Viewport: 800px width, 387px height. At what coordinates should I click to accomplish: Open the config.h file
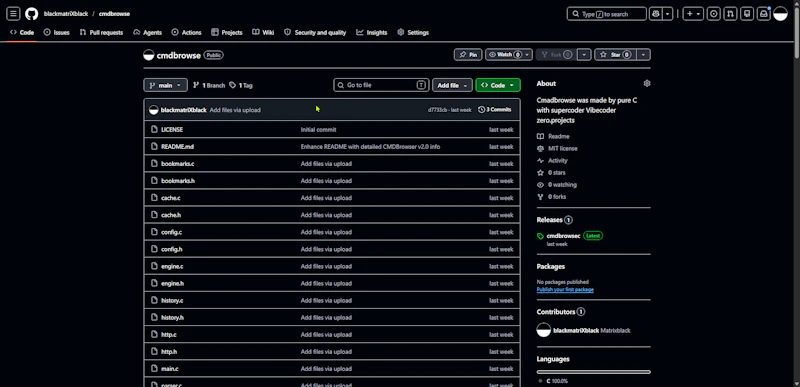tap(171, 249)
